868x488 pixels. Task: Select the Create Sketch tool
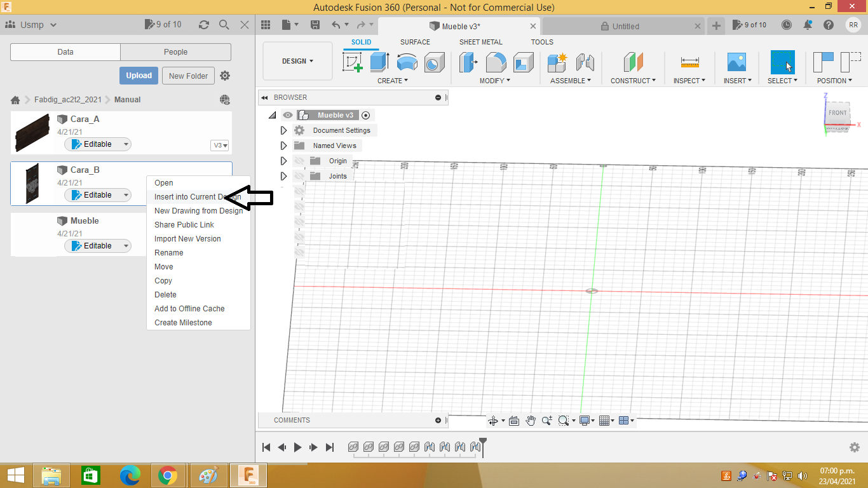coord(353,60)
